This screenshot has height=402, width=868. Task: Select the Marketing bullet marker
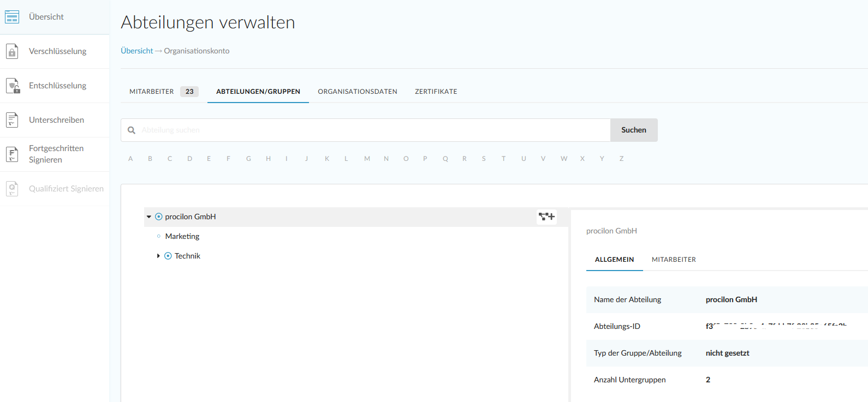coord(159,236)
